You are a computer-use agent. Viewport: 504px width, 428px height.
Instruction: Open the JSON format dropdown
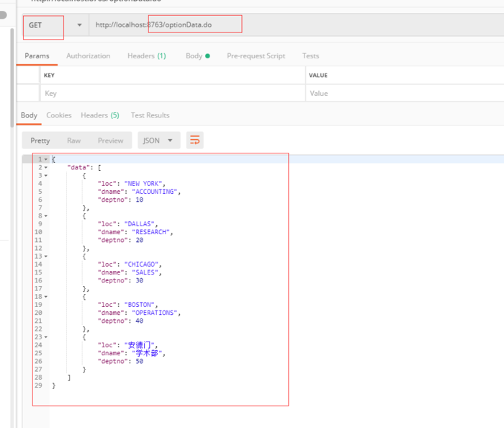(159, 141)
